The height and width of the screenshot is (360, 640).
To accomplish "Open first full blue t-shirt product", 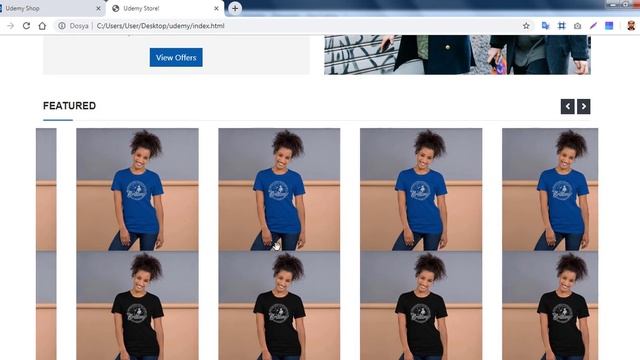I will tap(138, 189).
